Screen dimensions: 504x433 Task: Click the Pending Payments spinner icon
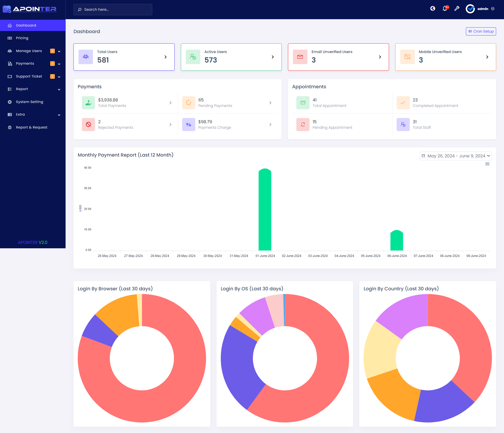[x=189, y=103]
